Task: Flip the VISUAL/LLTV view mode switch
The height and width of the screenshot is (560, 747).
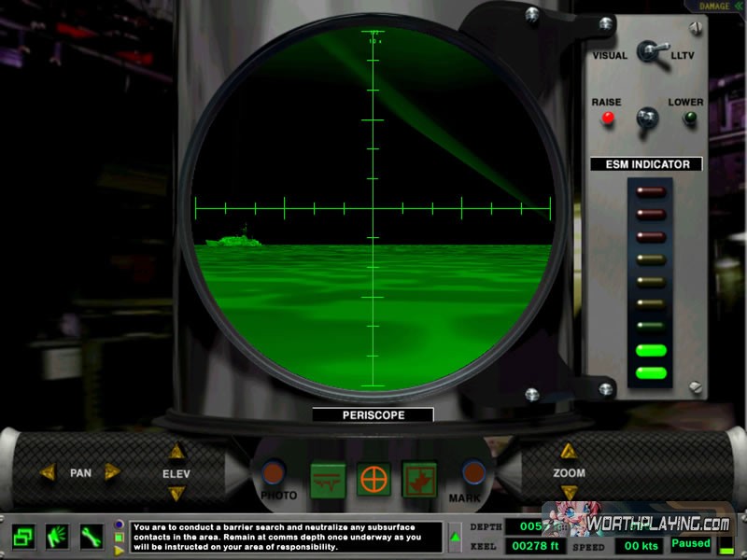Action: tap(646, 53)
